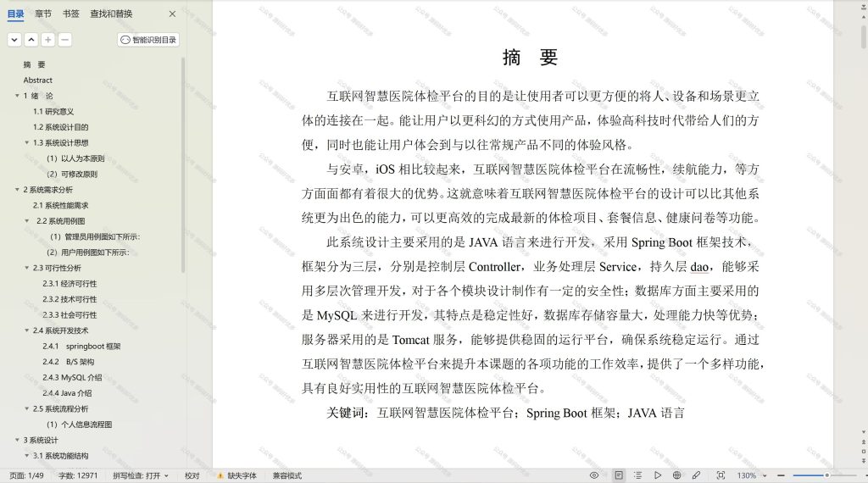Click the expand-all down chevron button
This screenshot has height=483, width=868.
pos(15,40)
